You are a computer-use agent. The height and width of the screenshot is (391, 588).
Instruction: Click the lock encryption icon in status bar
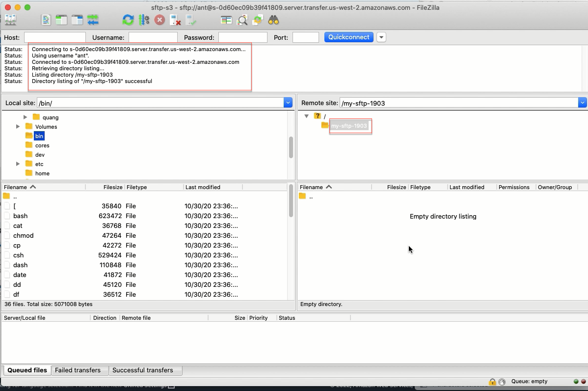[x=492, y=382]
